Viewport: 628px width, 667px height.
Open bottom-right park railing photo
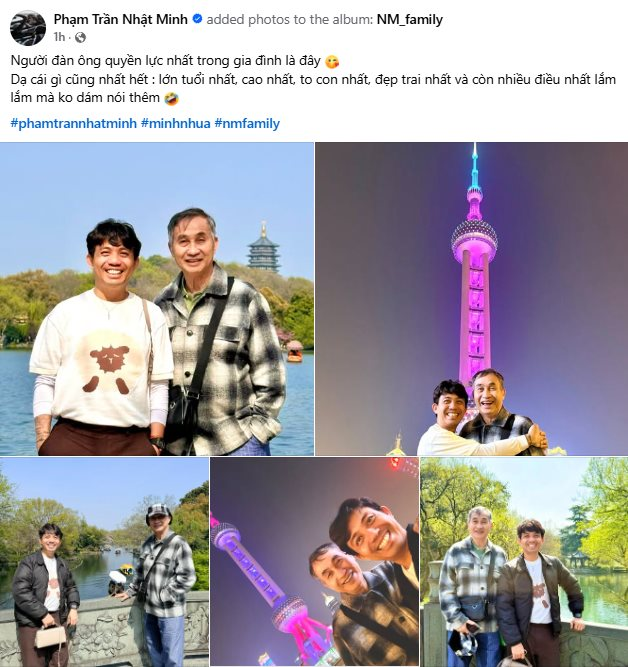[x=524, y=562]
